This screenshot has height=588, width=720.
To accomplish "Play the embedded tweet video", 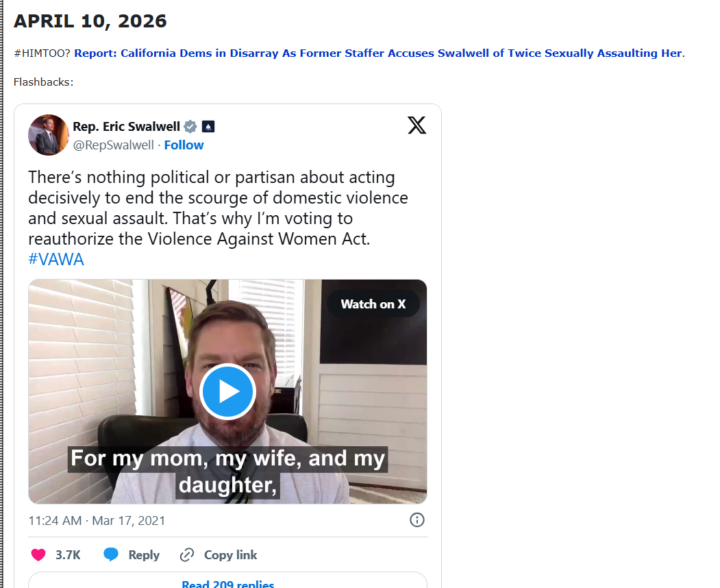I will point(227,391).
